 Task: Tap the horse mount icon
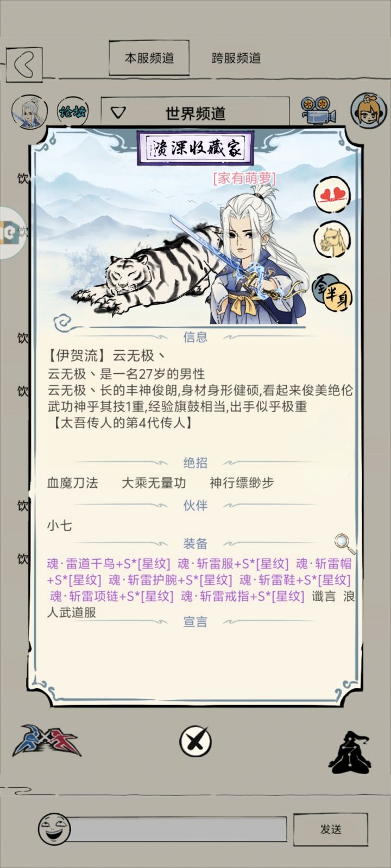(332, 240)
